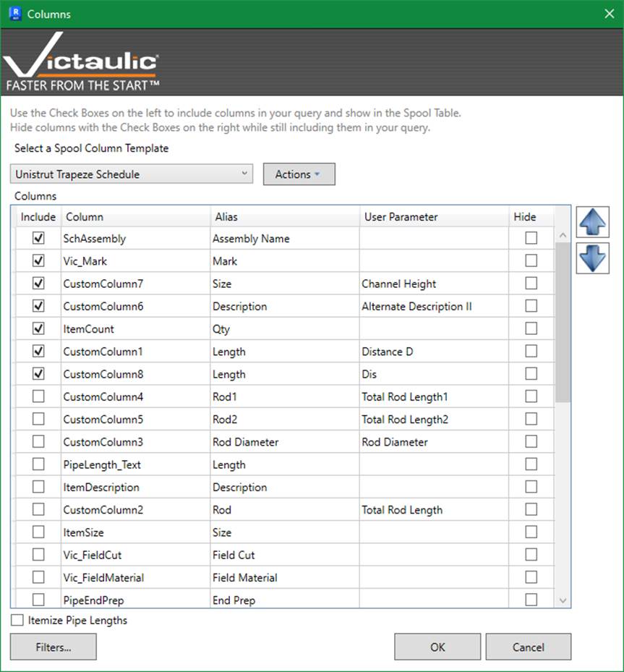
Task: Check Hide box for ItemCount row
Action: (531, 328)
